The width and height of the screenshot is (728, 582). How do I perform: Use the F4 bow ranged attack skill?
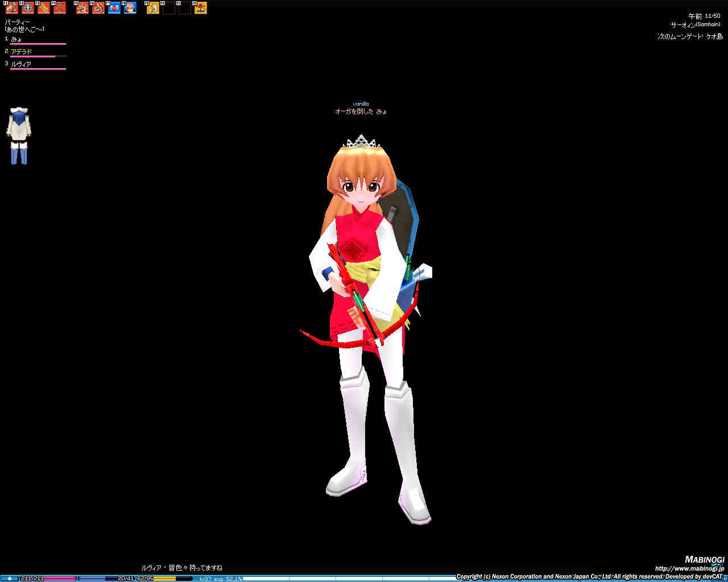(60, 8)
